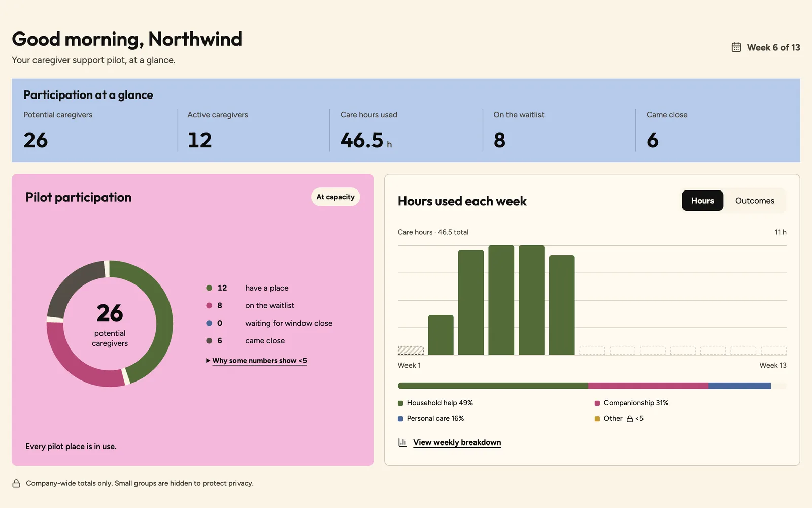
Task: Click the Care hours used value 46.5
Action: pyautogui.click(x=362, y=140)
